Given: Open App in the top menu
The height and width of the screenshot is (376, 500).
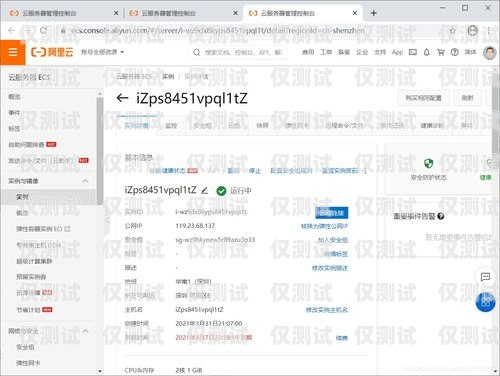Looking at the screenshot, I should point(397,52).
